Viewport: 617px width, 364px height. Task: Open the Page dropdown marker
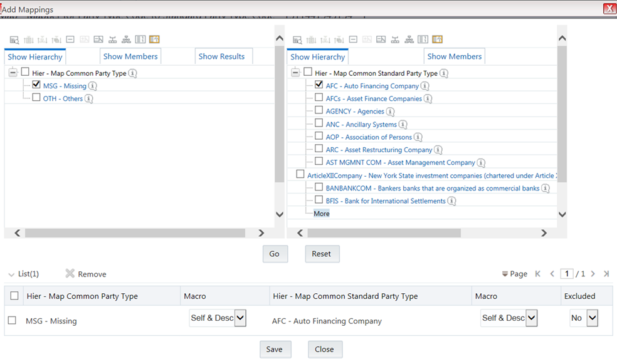point(505,274)
